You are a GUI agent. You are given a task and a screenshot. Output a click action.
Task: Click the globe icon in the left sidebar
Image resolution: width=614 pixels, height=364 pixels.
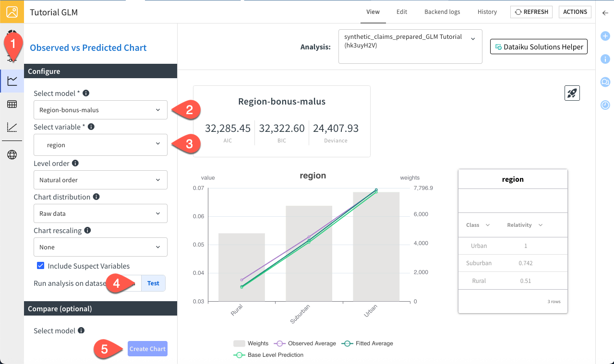coord(12,154)
